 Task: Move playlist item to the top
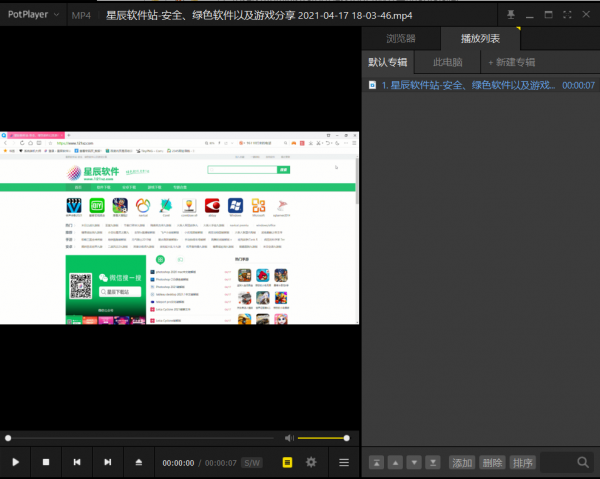[x=377, y=463]
